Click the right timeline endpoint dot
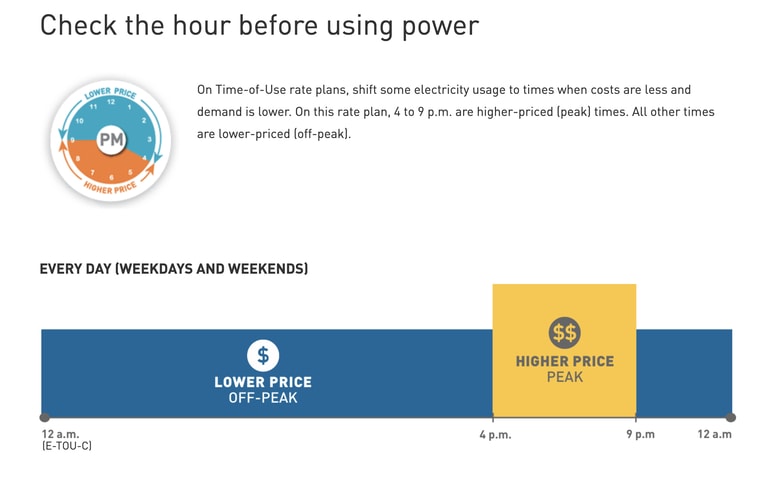Image resolution: width=770 pixels, height=478 pixels. click(x=731, y=417)
